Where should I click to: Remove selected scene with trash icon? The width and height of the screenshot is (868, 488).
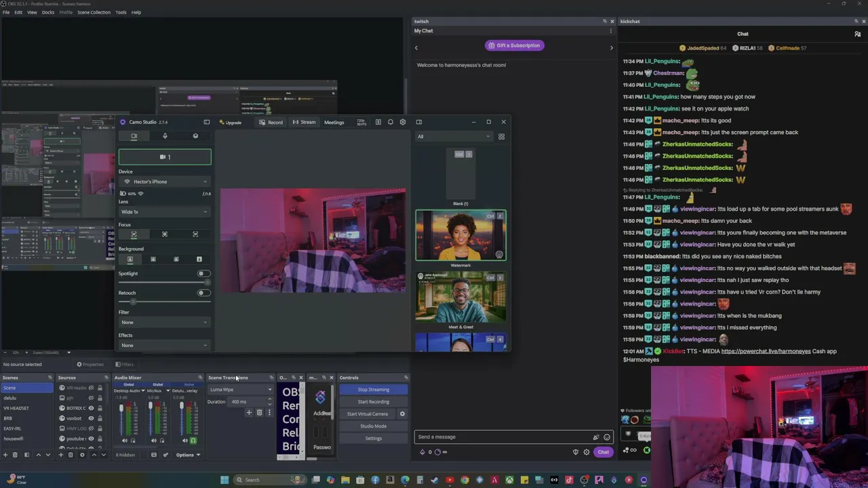tap(15, 455)
